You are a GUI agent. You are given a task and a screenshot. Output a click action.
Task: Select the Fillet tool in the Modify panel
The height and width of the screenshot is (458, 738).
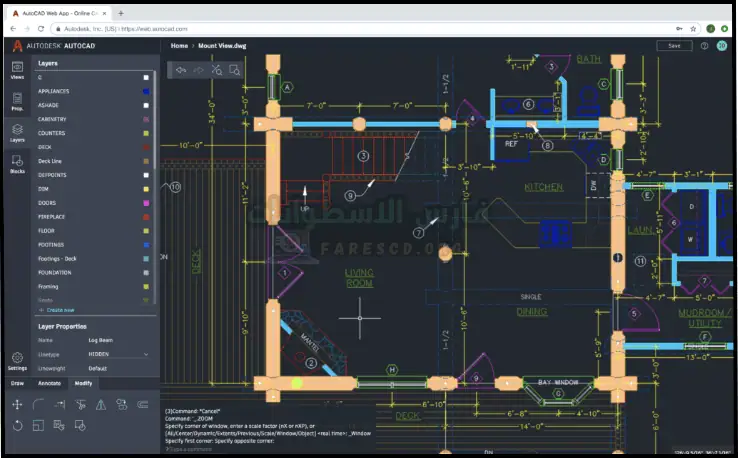point(39,405)
